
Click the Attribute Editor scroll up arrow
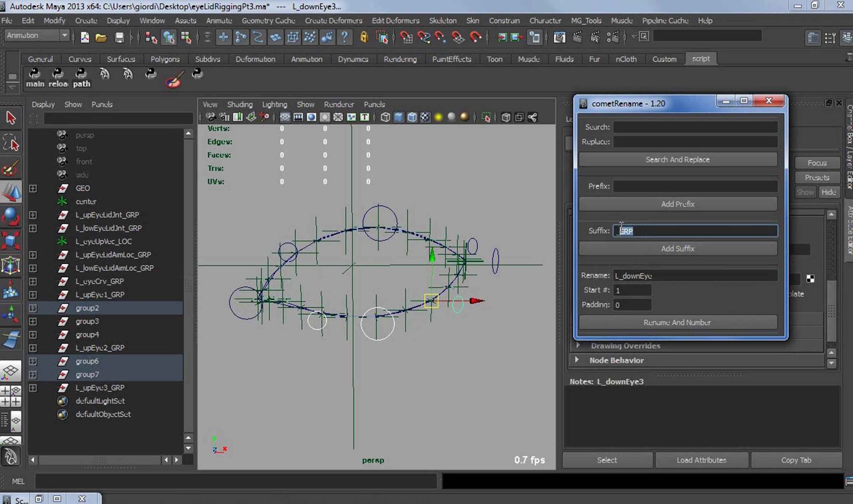[x=831, y=215]
